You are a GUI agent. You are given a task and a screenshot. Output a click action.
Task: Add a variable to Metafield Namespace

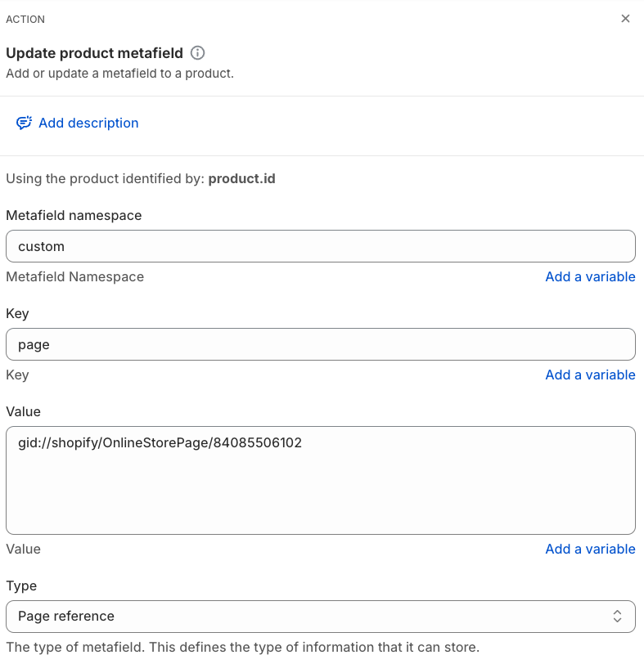coord(590,276)
